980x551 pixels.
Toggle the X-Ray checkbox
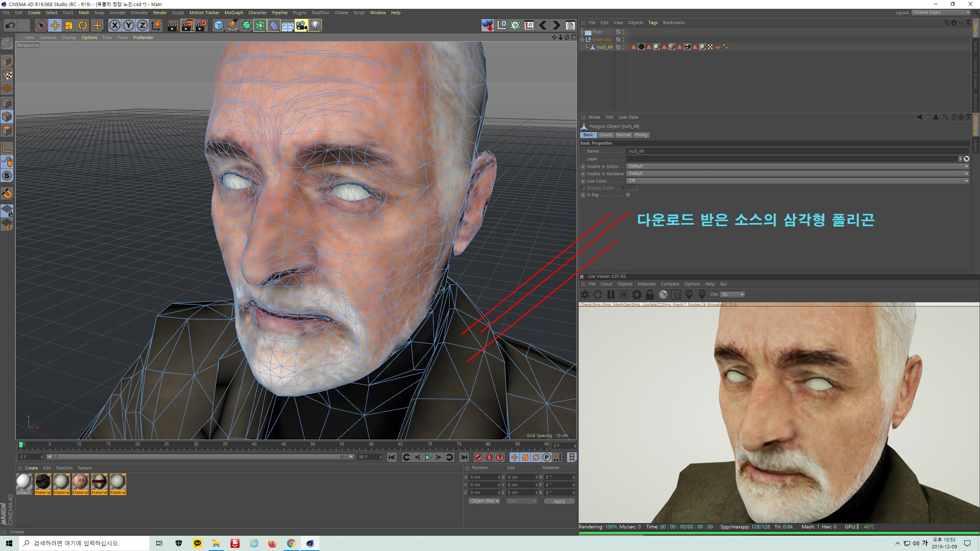point(628,195)
